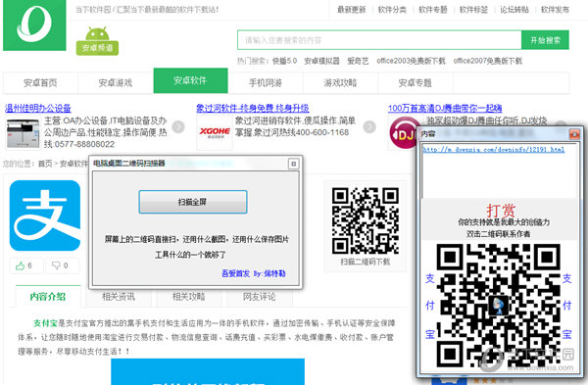Open the Android channel robot icon
Image resolution: width=588 pixels, height=385 pixels.
pyautogui.click(x=97, y=40)
